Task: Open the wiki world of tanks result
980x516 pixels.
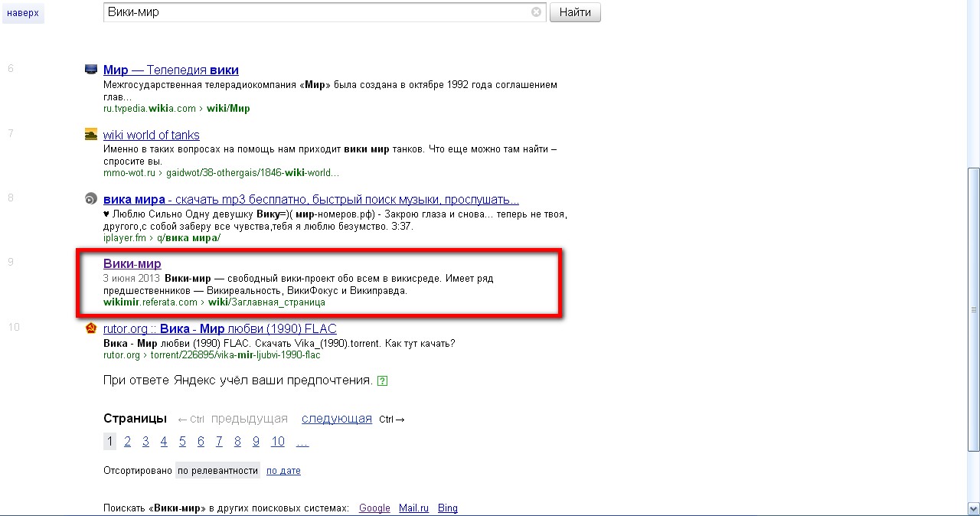Action: 152,136
